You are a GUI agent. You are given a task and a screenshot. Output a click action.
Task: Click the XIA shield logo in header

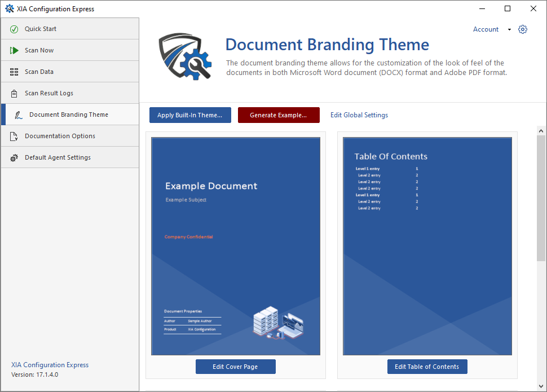185,56
